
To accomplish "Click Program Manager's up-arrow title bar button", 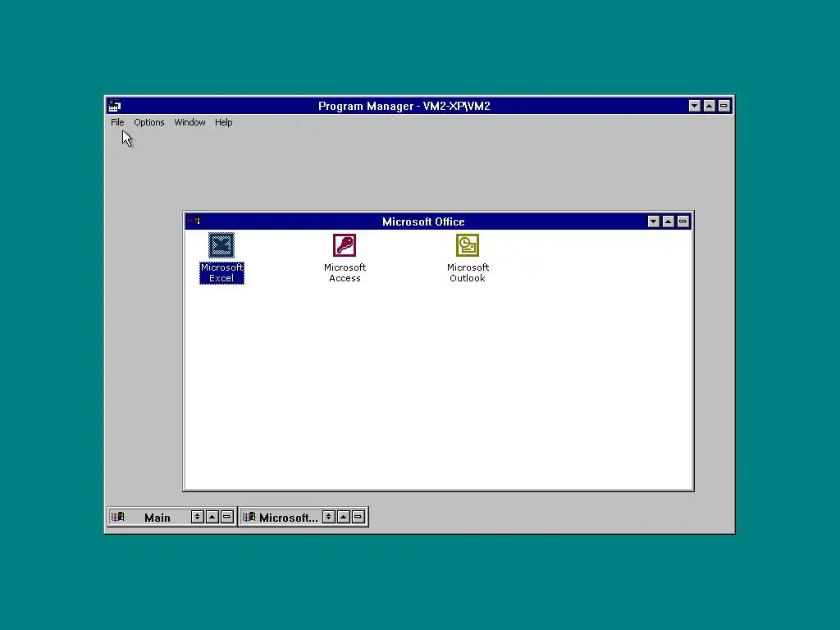I will click(x=710, y=106).
